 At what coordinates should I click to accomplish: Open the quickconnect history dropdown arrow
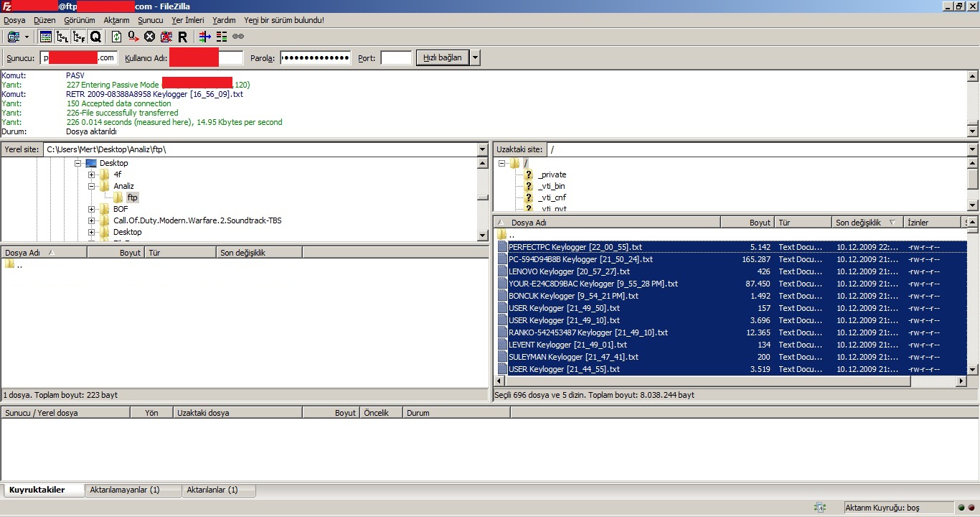476,58
